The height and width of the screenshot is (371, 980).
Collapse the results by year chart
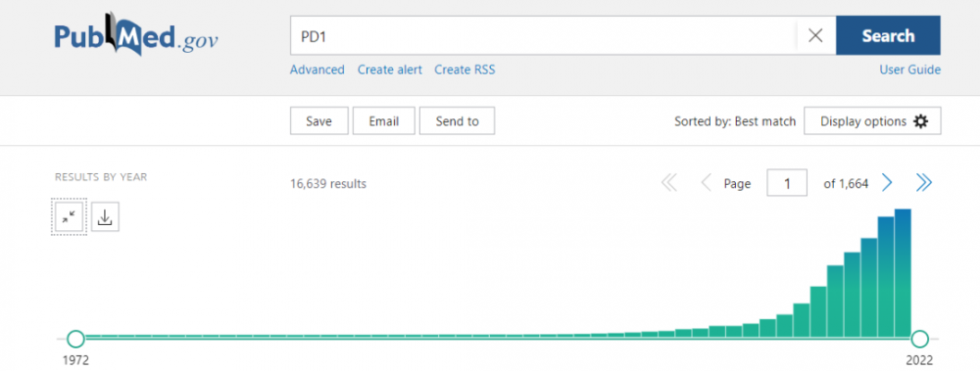pos(69,216)
